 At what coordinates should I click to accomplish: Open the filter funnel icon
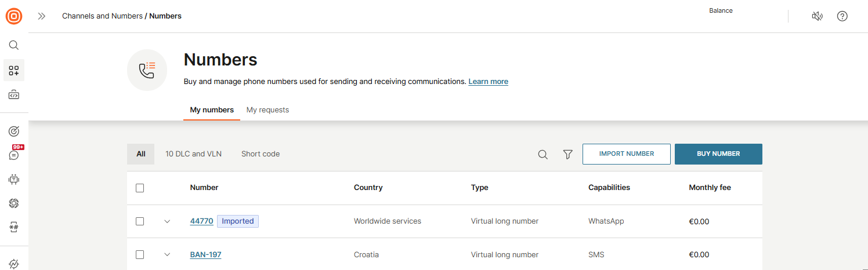568,154
